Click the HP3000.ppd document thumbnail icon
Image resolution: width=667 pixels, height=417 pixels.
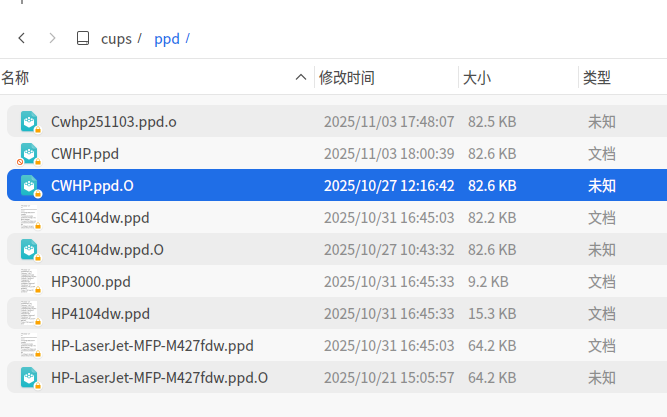[29, 281]
